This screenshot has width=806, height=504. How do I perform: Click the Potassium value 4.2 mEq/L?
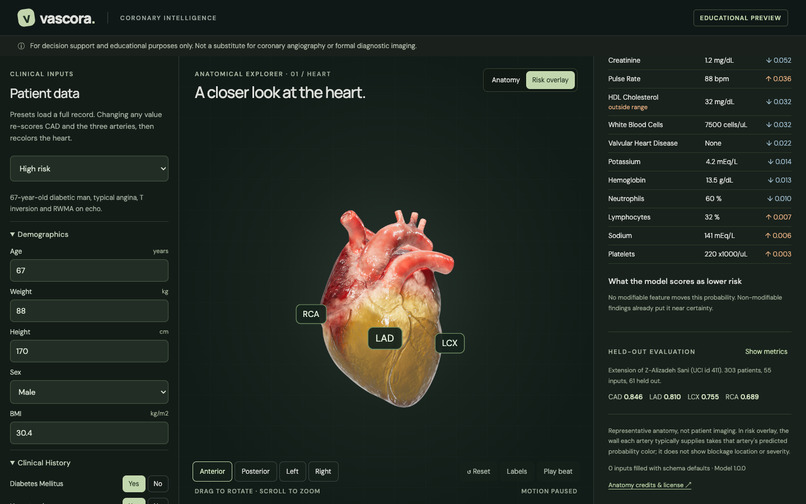coord(721,161)
